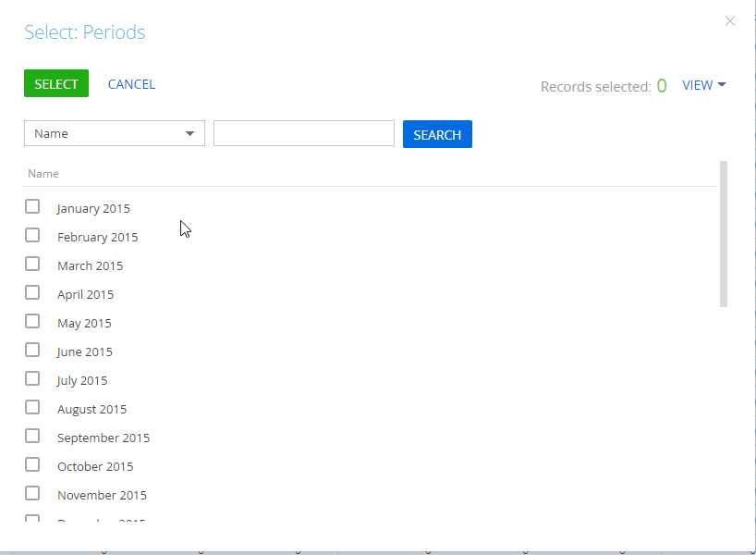
Task: Toggle the May 2015 checkbox
Action: 32,321
